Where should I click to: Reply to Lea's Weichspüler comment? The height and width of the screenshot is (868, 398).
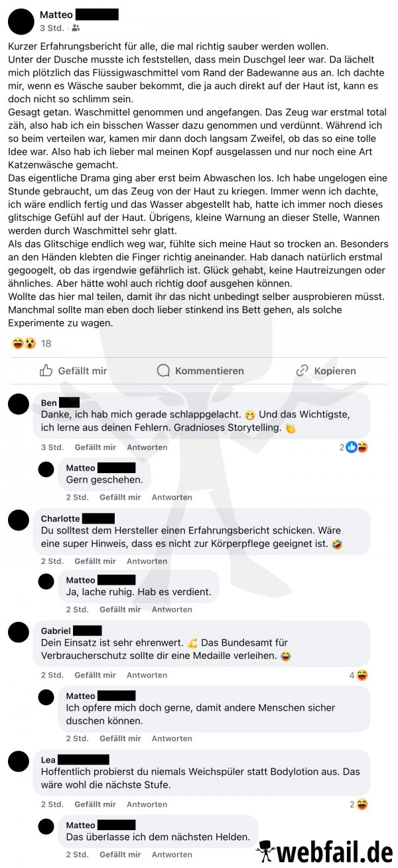point(147,804)
